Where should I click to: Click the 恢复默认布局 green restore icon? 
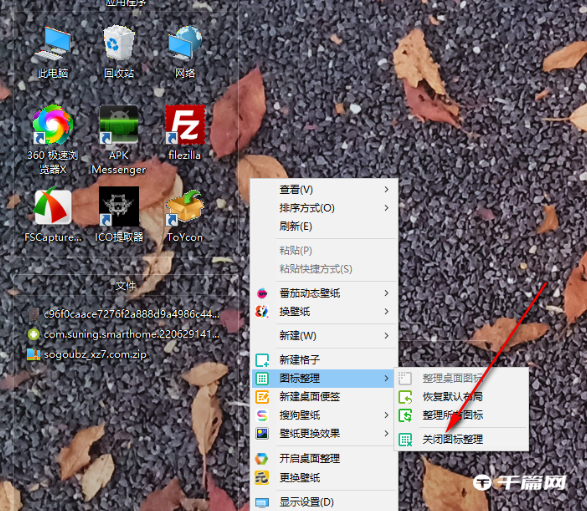point(405,397)
